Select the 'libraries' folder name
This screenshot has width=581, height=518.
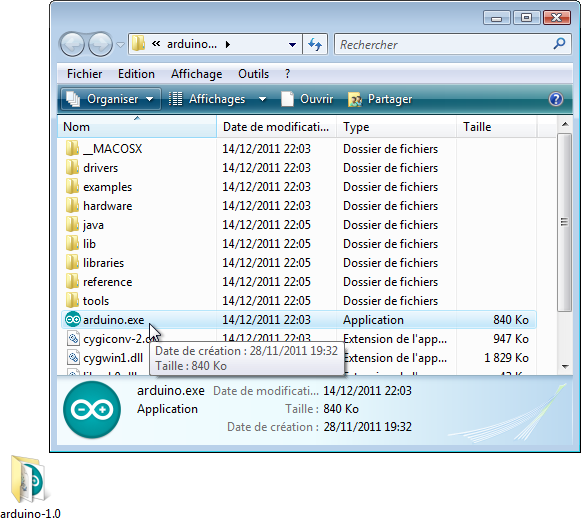tap(103, 263)
